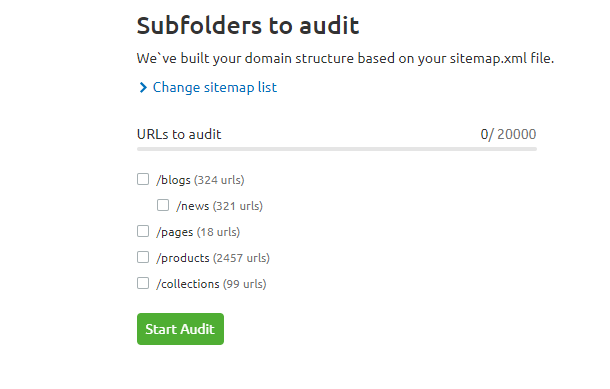Click the URLs to audit progress bar
This screenshot has width=610, height=389.
click(x=337, y=149)
